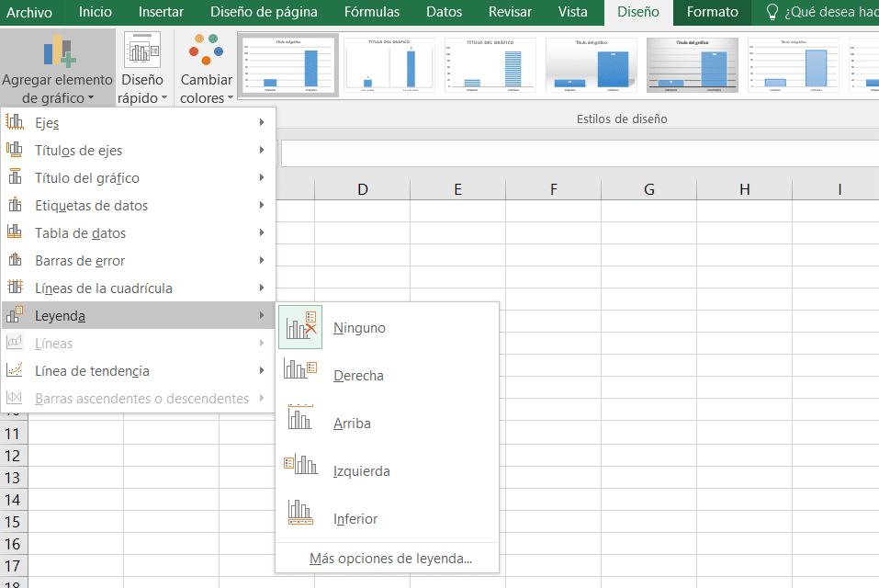Select the Izquierda legend position icon
879x588 pixels.
pyautogui.click(x=300, y=465)
